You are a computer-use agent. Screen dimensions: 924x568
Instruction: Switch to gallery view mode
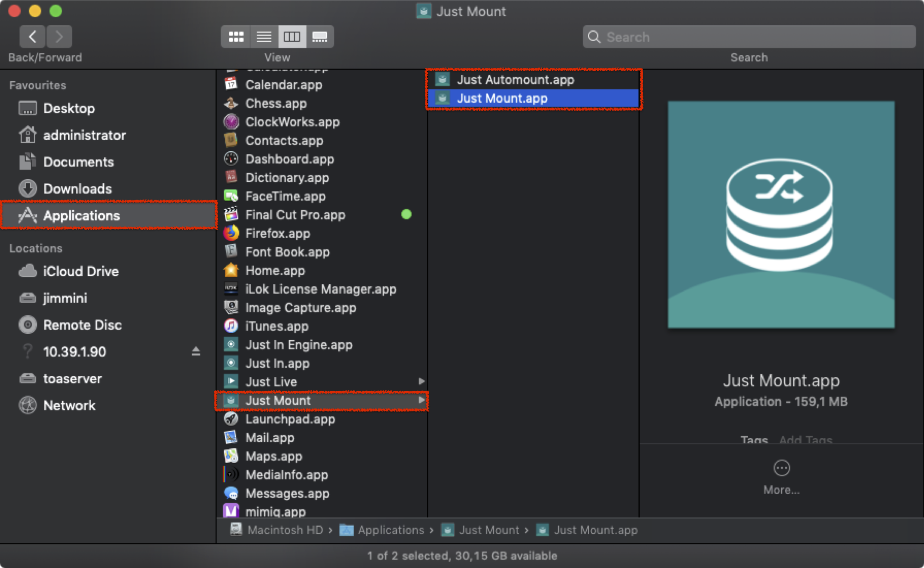click(x=320, y=37)
